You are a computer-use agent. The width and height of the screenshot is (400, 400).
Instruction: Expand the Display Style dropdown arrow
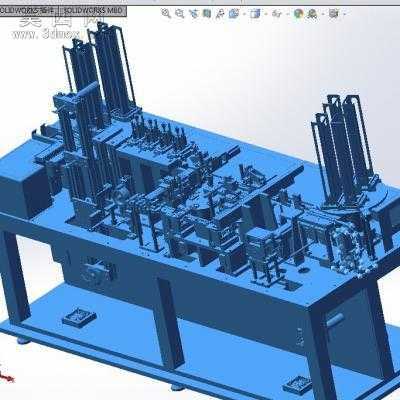[266, 14]
